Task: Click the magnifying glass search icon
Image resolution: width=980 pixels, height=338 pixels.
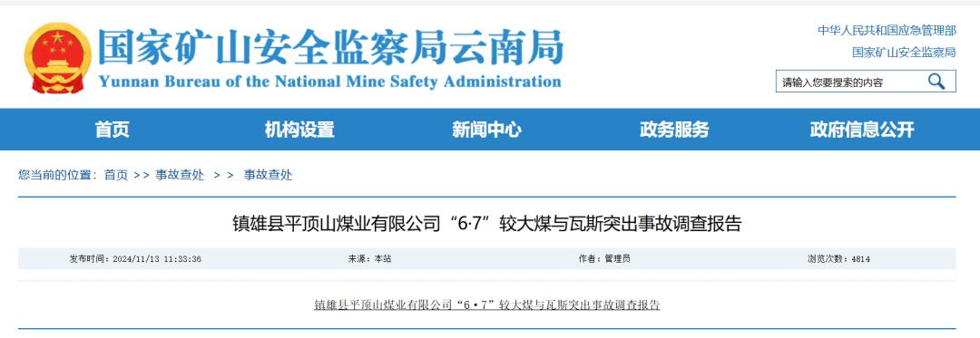Action: click(x=936, y=81)
